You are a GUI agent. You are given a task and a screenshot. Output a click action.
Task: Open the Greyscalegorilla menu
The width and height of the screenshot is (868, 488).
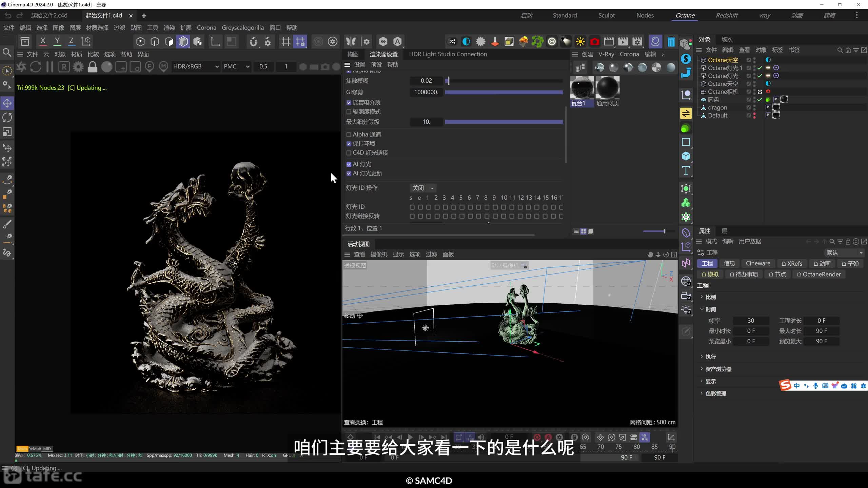(243, 28)
